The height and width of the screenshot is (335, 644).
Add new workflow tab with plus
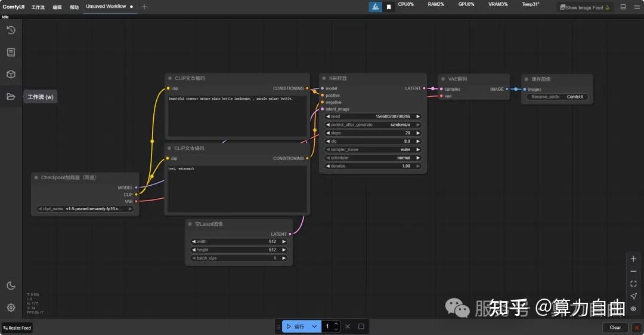tap(144, 7)
